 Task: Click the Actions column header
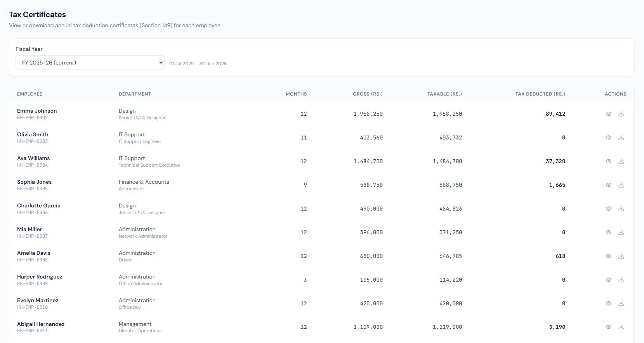tap(616, 94)
